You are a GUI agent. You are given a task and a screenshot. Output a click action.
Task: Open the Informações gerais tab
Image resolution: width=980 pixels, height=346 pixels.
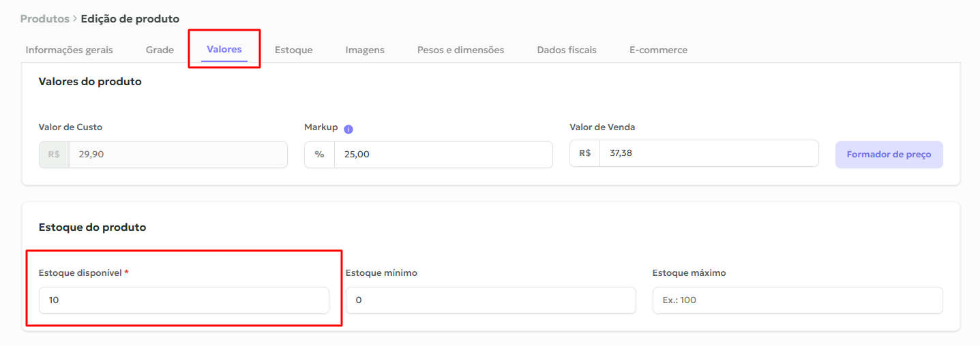(x=69, y=50)
